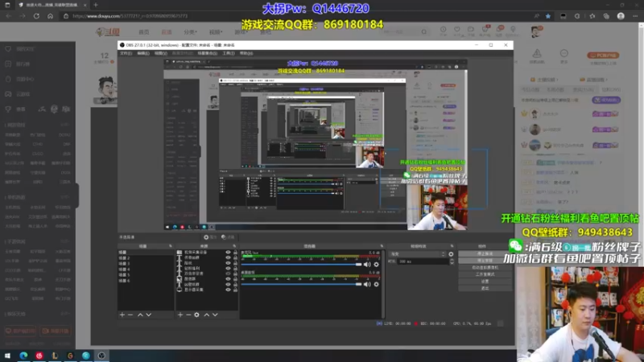The height and width of the screenshot is (362, 644).
Task: Open the 场景集合(S) menu in OBS
Action: point(207,53)
